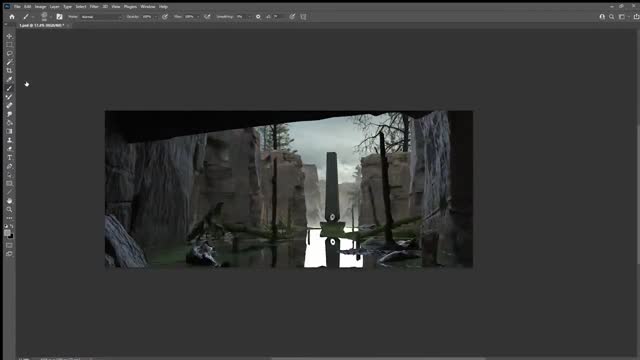Select the Line tool
640x360 pixels.
[x=9, y=192]
